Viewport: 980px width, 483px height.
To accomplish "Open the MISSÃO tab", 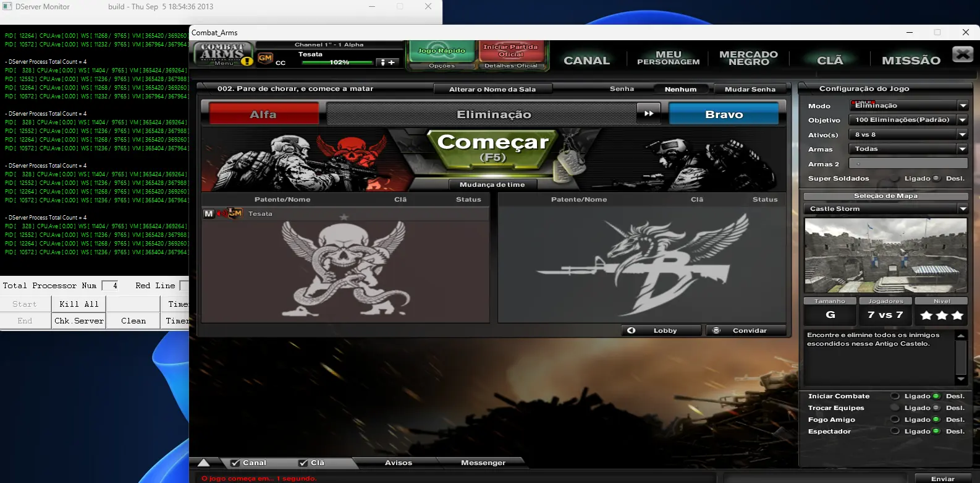I will click(x=911, y=61).
